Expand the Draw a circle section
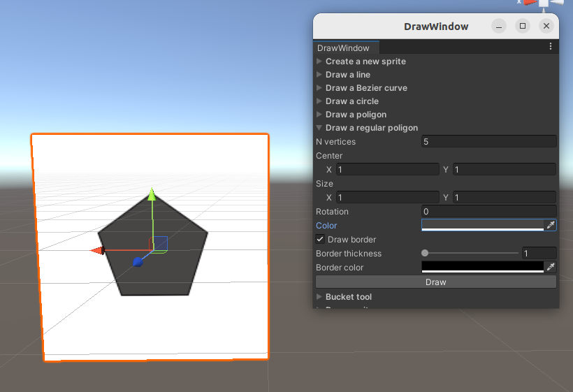Image resolution: width=573 pixels, height=392 pixels. (x=319, y=101)
